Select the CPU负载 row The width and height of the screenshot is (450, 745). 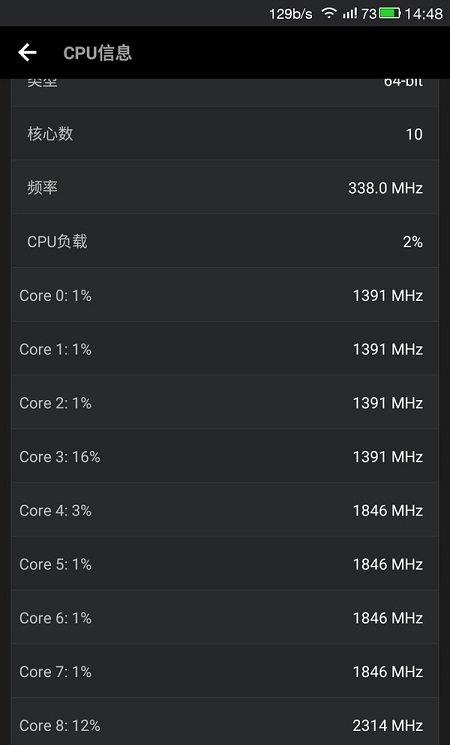coord(225,241)
